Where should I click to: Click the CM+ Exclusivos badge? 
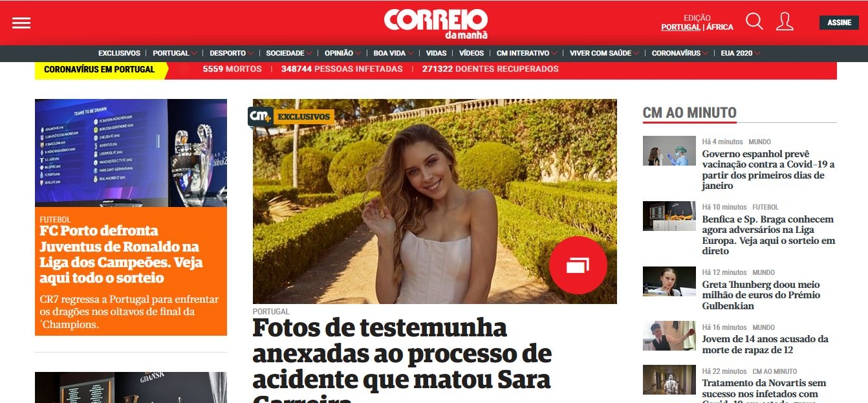pos(290,116)
